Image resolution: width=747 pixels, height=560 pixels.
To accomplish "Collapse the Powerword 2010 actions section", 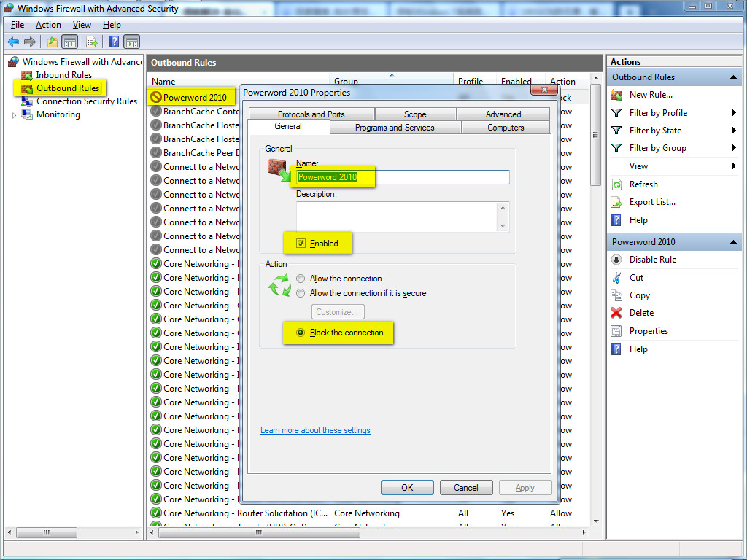I will (733, 242).
